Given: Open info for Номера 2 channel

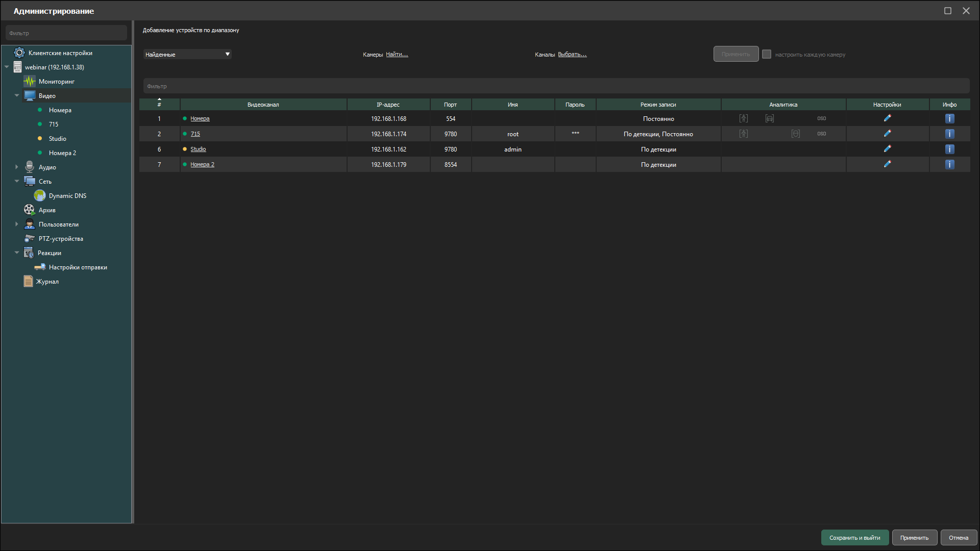Looking at the screenshot, I should point(949,164).
